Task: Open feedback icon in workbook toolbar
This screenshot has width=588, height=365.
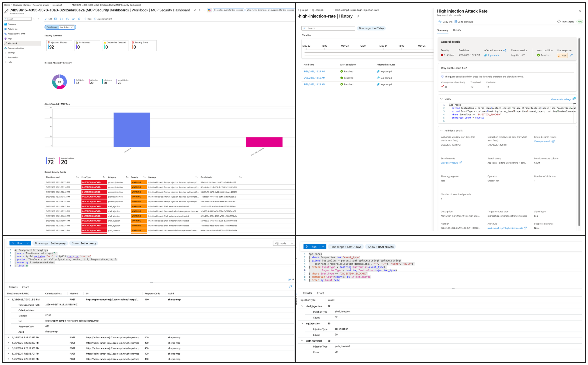Action: (x=79, y=19)
